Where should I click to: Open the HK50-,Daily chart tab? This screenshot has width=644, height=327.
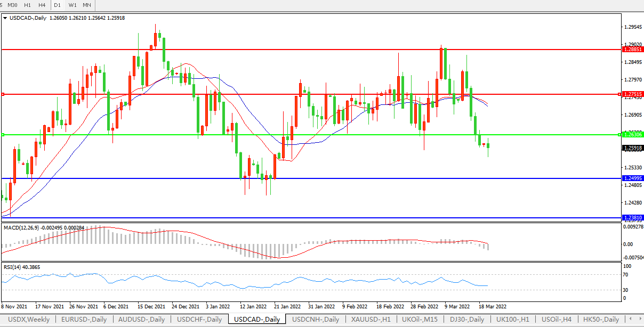[599, 320]
